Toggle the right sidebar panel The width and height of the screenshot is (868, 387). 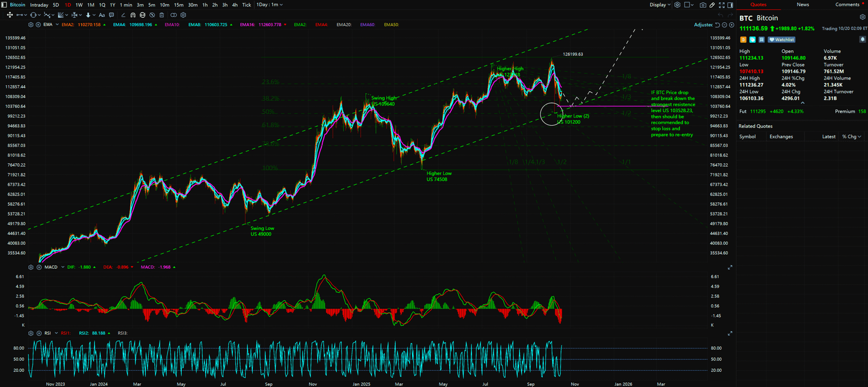point(730,5)
